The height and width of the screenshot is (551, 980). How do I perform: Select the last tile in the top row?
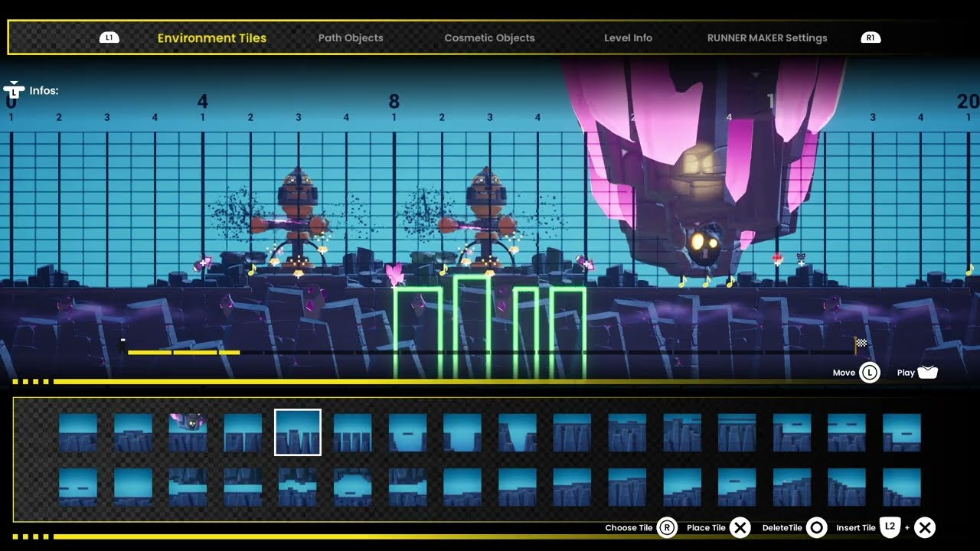902,432
